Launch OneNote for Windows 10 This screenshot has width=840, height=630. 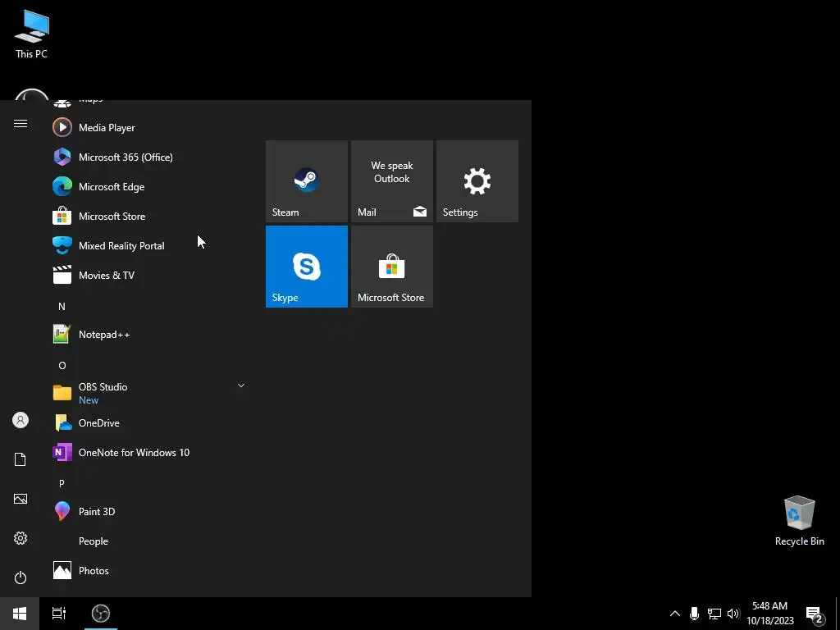[150, 452]
